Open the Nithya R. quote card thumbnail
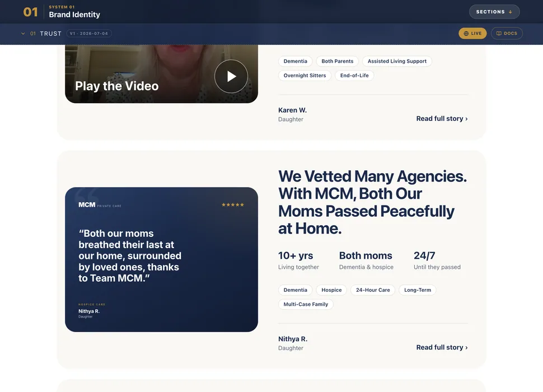The width and height of the screenshot is (543, 392). (161, 259)
